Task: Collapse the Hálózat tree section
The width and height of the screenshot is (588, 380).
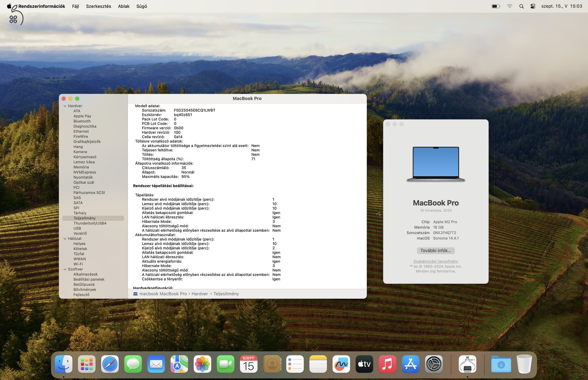Action: [65, 239]
